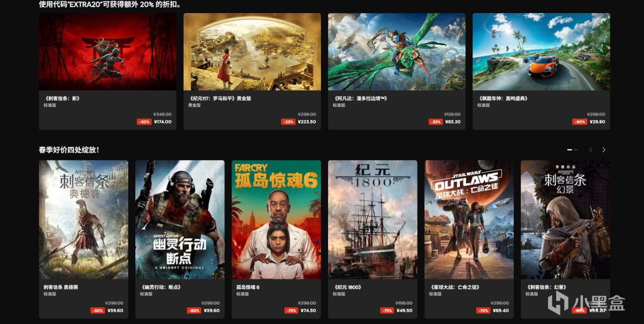The image size is (644, 324).
Task: Open Assassin's Creed Mirage cover art
Action: coord(566,220)
